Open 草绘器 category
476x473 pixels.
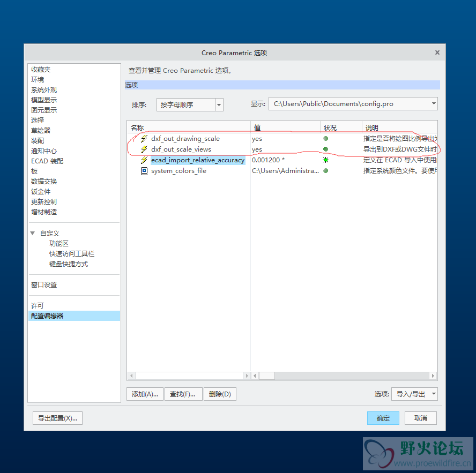pos(41,131)
